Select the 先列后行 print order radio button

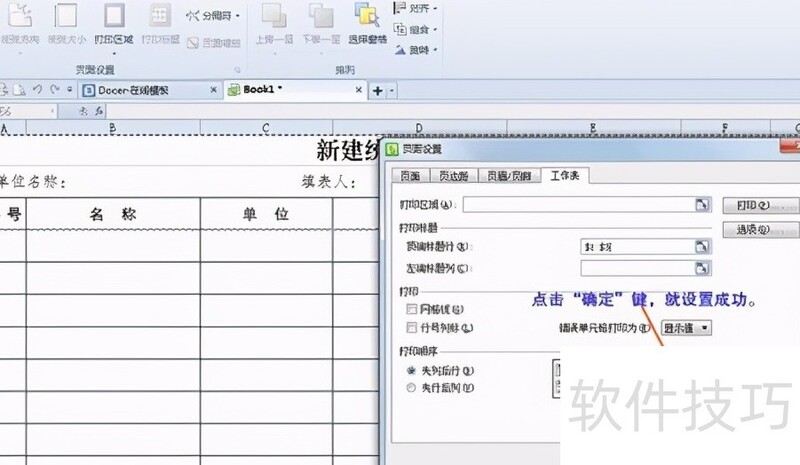tap(411, 371)
